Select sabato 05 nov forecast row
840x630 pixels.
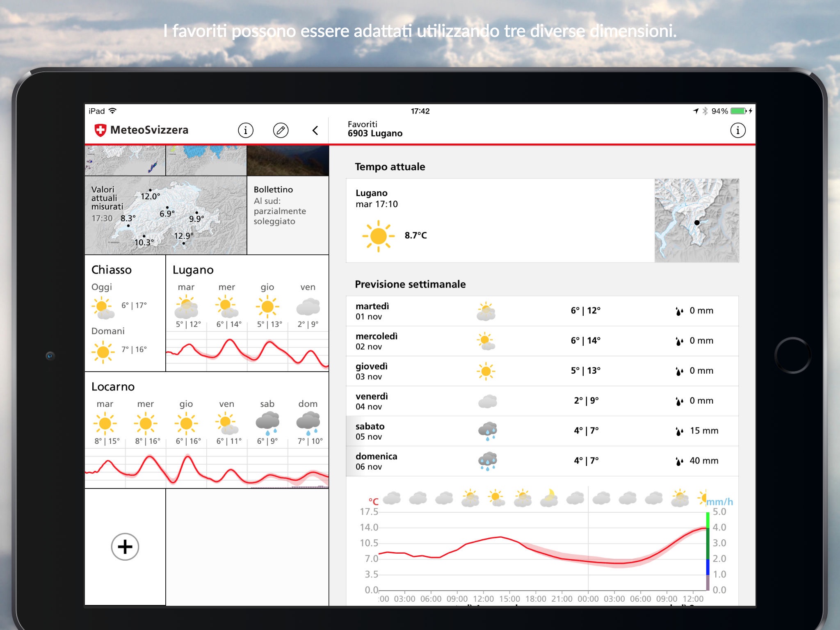(x=542, y=431)
